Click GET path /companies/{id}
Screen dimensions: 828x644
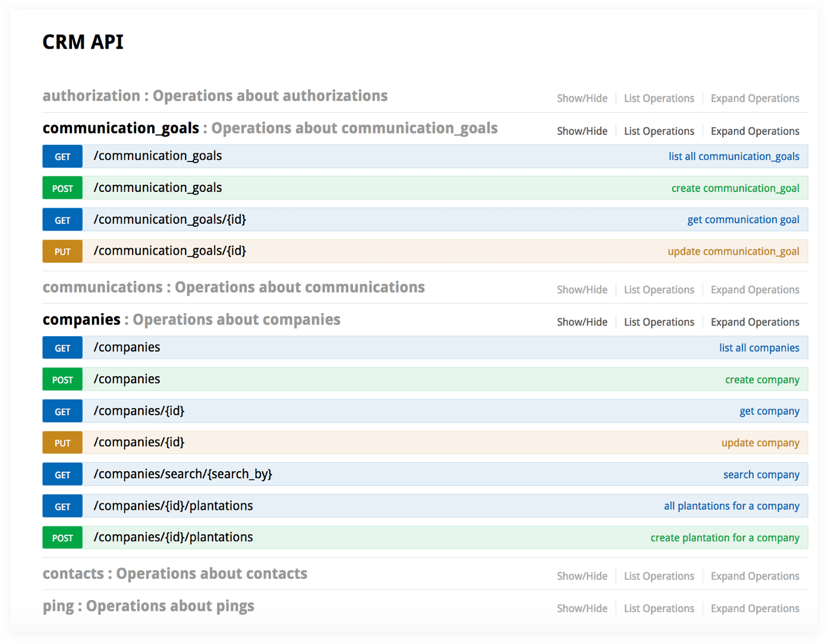pos(139,411)
